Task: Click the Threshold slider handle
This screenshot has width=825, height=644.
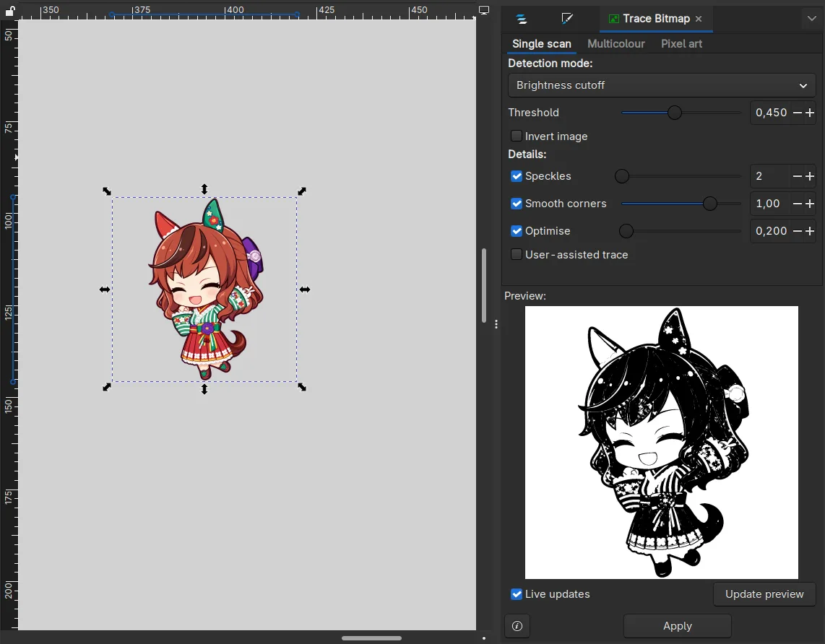Action: pyautogui.click(x=675, y=113)
